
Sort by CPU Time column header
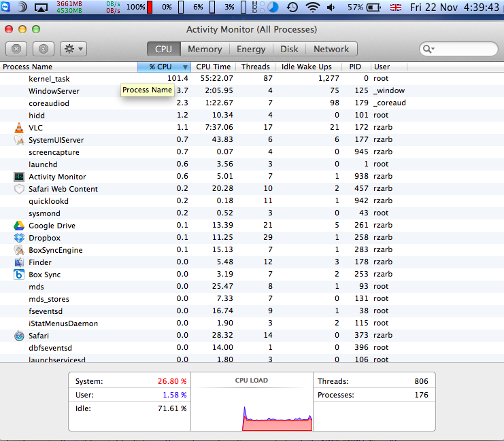214,67
